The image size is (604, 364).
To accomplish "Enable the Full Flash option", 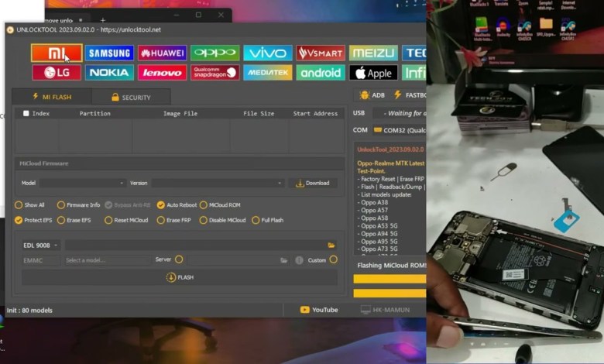I will pos(256,220).
